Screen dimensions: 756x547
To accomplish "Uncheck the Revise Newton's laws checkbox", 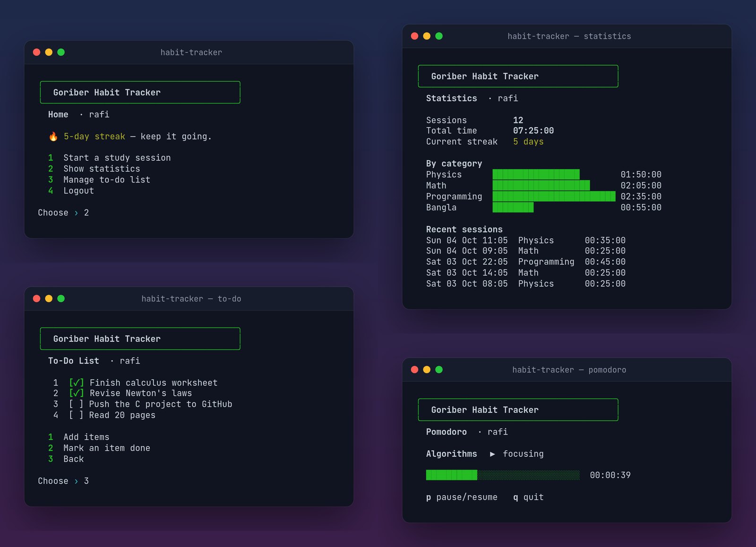I will tap(76, 393).
